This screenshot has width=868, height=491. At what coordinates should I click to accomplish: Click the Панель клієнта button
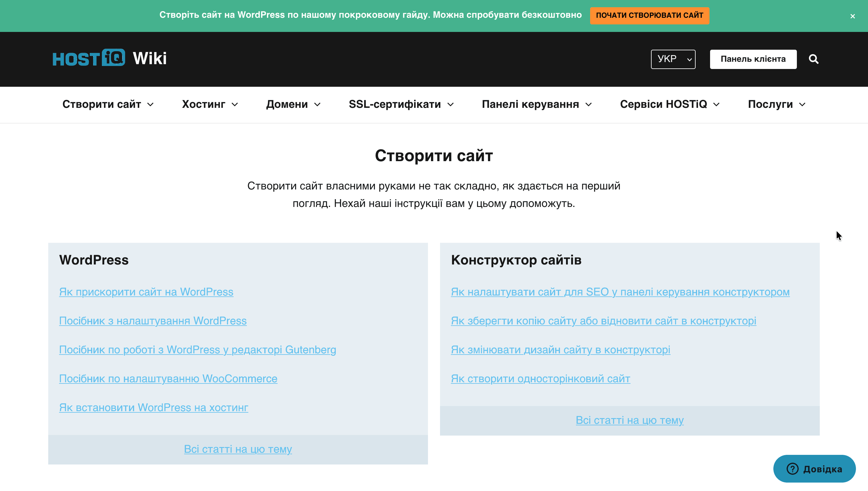click(x=753, y=59)
